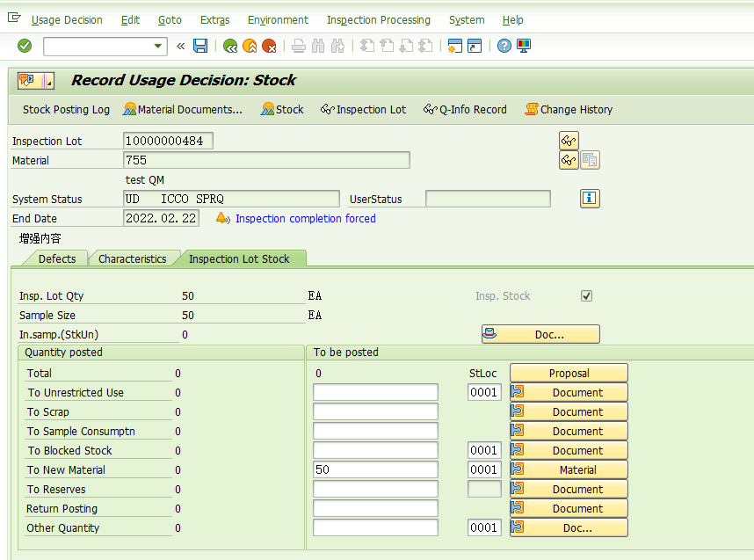The image size is (754, 560).
Task: Click the Proposal button
Action: click(x=569, y=373)
